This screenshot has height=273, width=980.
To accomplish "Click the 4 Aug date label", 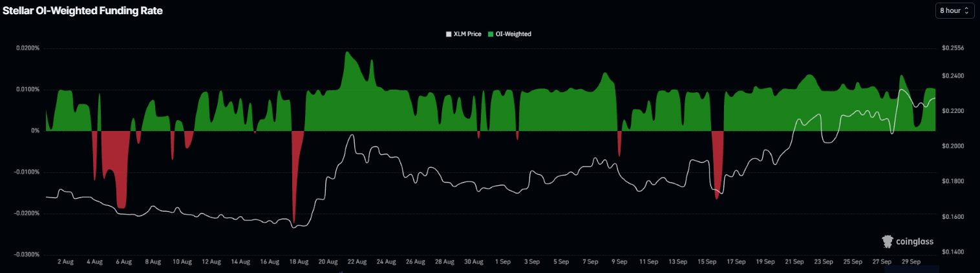I will click(94, 263).
